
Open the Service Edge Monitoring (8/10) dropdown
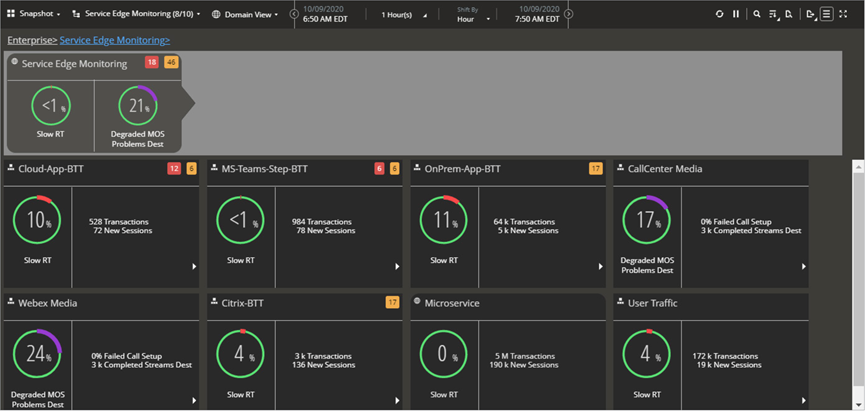(141, 14)
